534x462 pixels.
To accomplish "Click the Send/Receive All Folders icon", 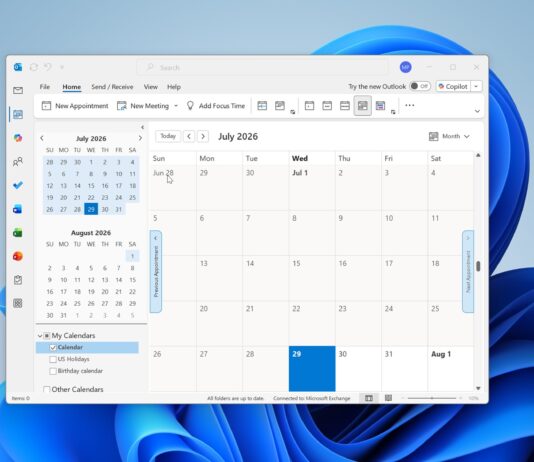I will tap(34, 67).
